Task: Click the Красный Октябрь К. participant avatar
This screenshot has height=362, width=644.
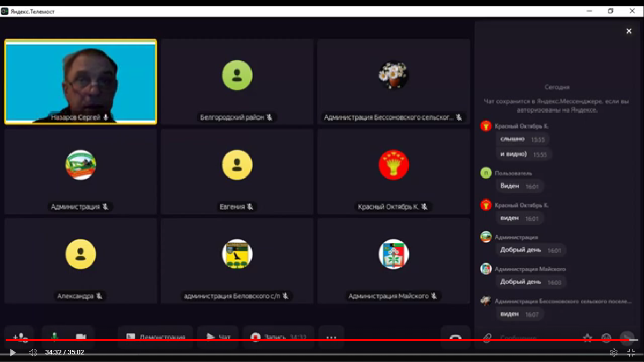Action: point(394,165)
